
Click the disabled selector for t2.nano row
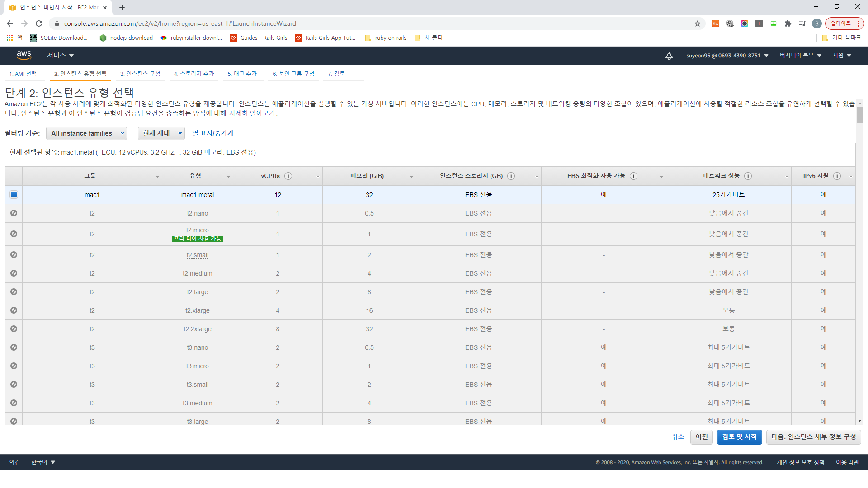coord(14,213)
